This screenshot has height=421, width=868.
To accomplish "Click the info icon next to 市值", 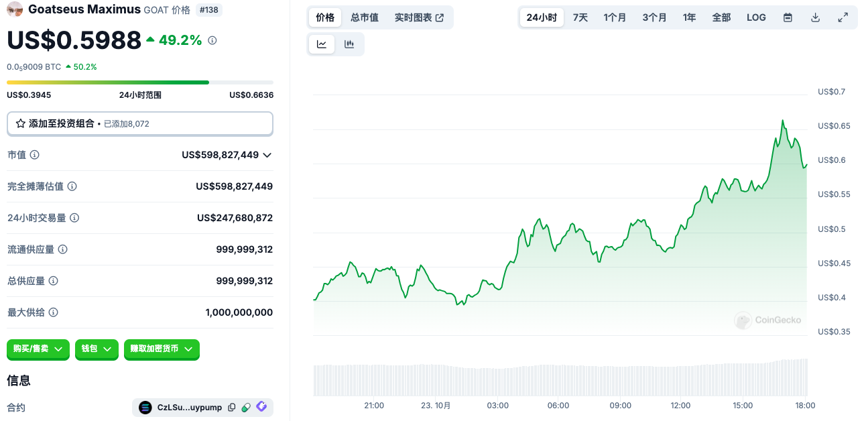I will (35, 155).
